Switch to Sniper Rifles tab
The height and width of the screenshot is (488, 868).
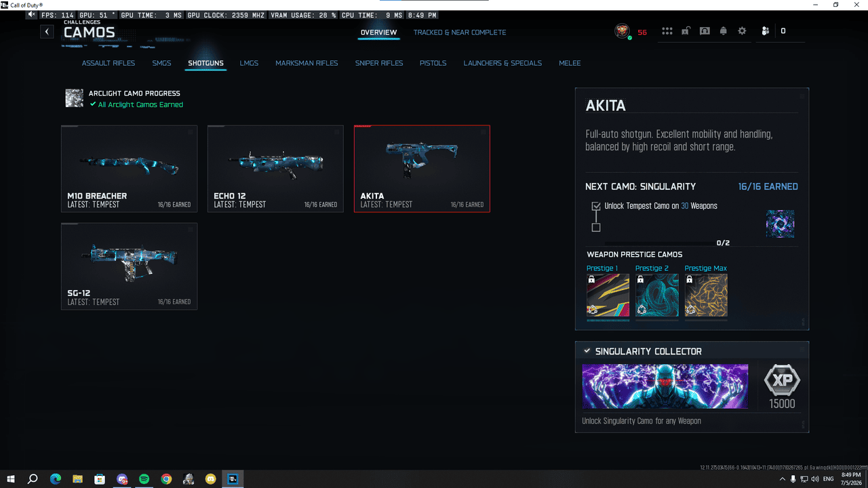point(379,63)
